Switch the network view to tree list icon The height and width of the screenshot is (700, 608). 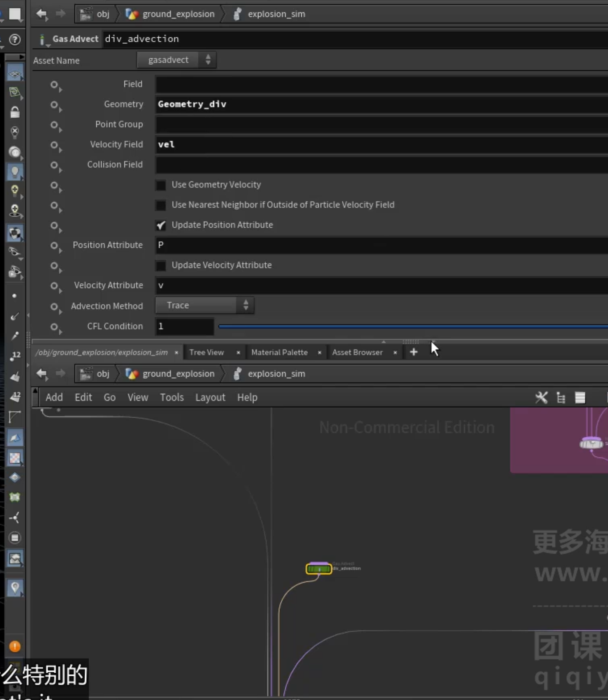[x=561, y=398]
